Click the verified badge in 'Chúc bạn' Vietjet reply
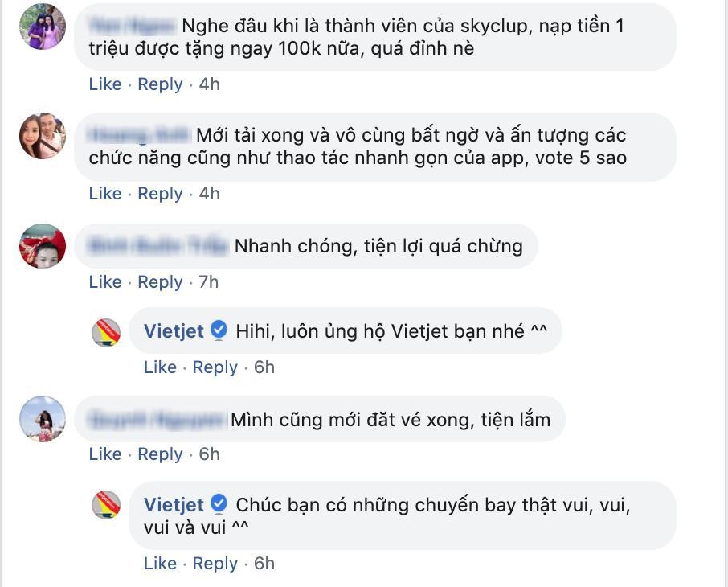This screenshot has width=728, height=587. [218, 504]
